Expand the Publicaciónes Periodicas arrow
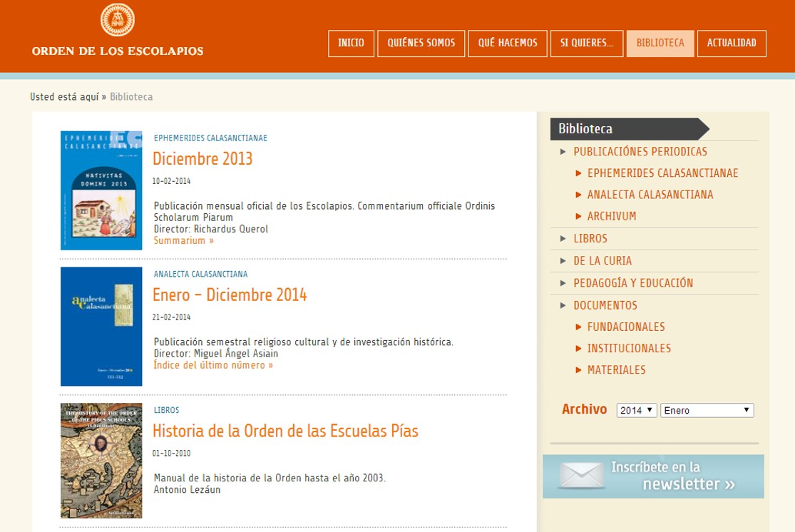 click(563, 152)
